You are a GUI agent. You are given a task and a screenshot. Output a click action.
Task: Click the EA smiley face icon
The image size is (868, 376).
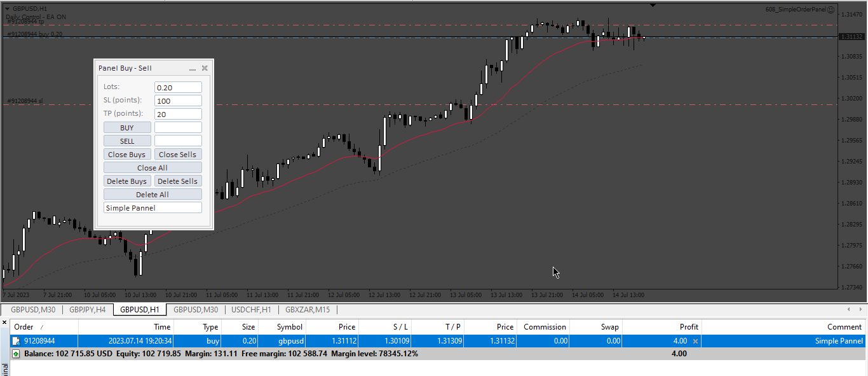click(x=831, y=10)
